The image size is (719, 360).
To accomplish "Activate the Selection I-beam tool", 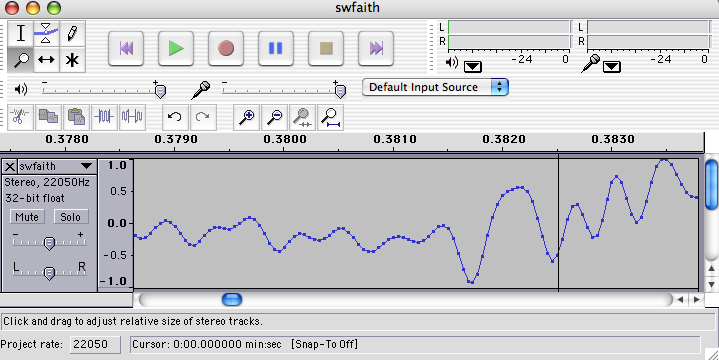I will pos(20,33).
